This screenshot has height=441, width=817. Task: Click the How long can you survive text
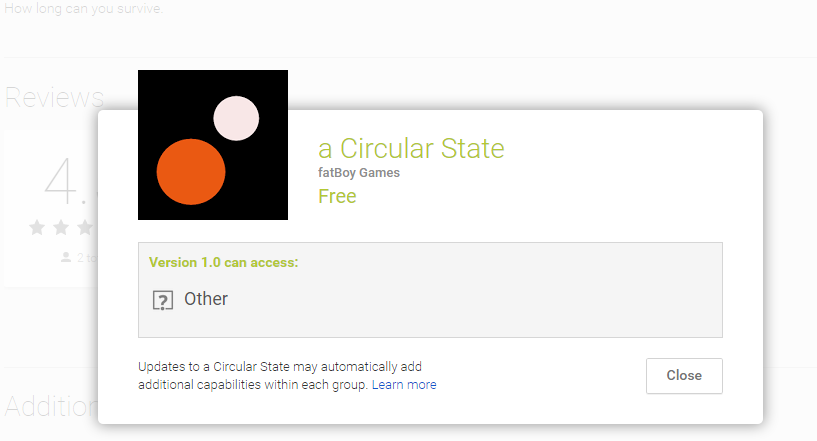tap(82, 9)
